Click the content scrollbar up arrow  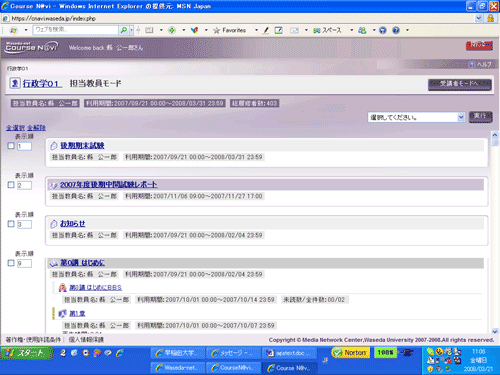click(495, 135)
